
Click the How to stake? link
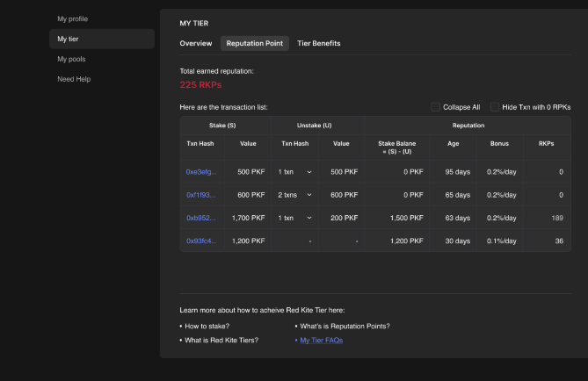207,327
